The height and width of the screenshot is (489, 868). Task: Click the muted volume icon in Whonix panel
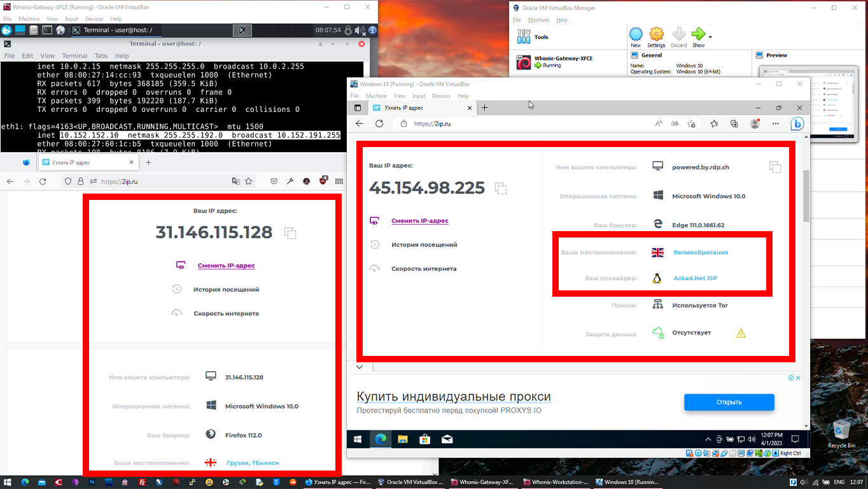pos(360,30)
